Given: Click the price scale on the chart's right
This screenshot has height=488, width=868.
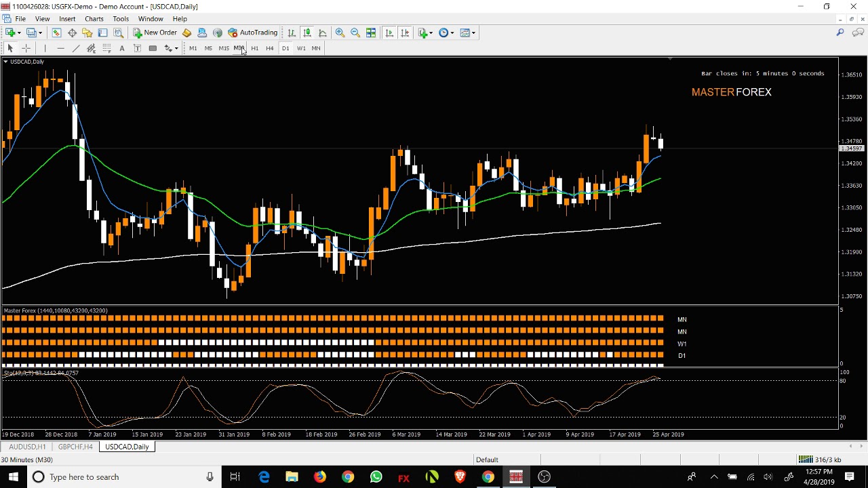Looking at the screenshot, I should click(852, 183).
